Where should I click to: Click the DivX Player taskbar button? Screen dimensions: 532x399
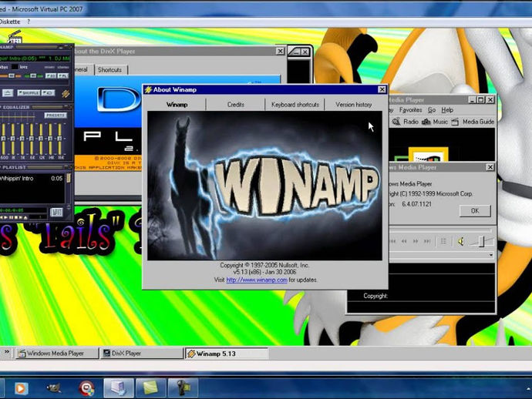[142, 354]
